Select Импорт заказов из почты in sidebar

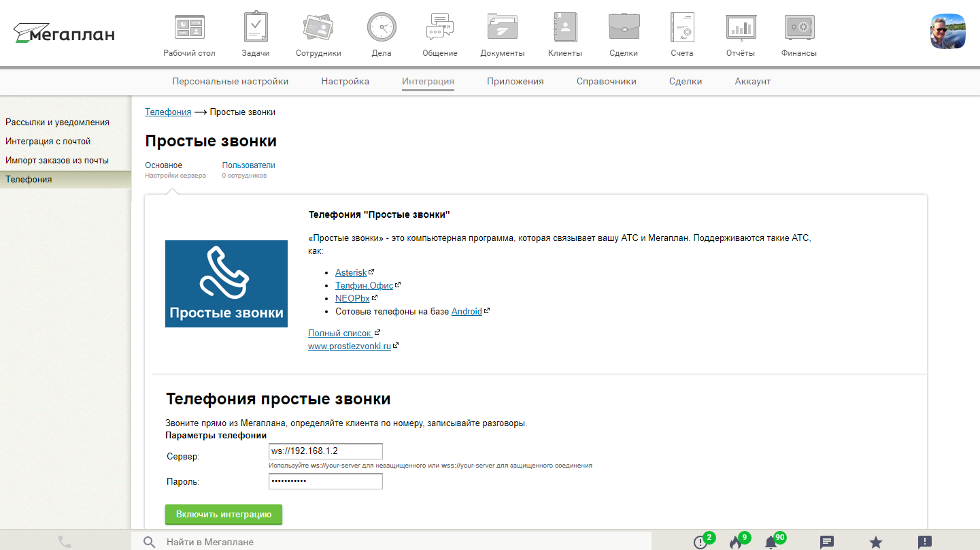coord(57,160)
